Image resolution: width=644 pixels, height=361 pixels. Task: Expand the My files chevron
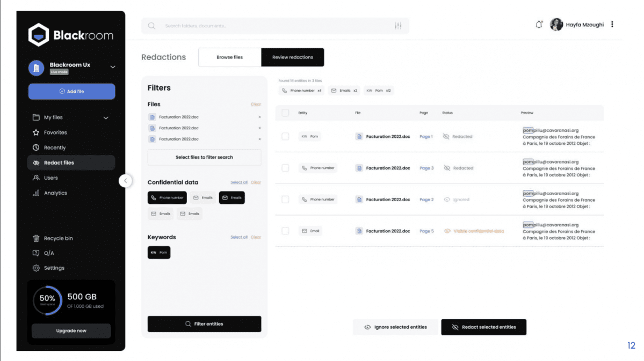pyautogui.click(x=106, y=117)
